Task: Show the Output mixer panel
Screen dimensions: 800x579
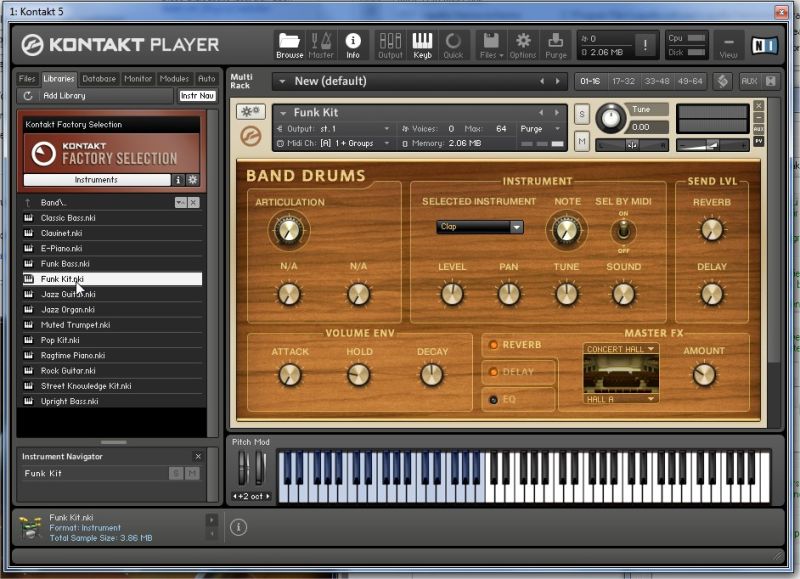Action: (390, 44)
